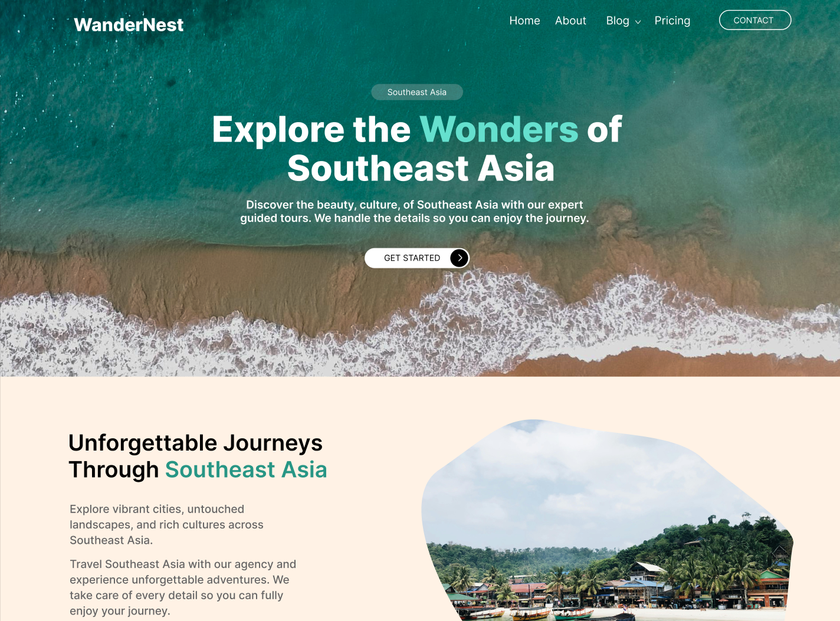Open the coastal village blob photo

coord(607,520)
